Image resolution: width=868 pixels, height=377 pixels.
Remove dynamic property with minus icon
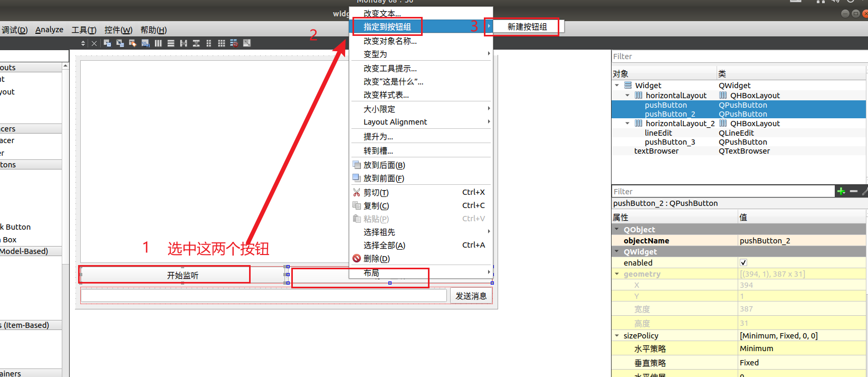click(x=854, y=191)
